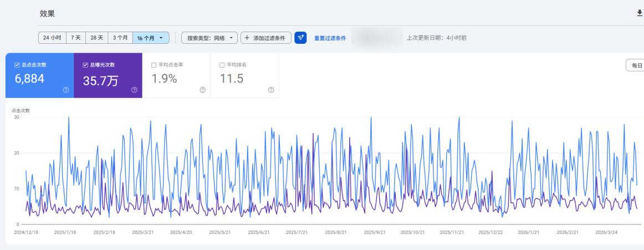Screen dimensions: 644x250
Task: Click 上次更新日期: 4小时前 text
Action: [x=437, y=38]
